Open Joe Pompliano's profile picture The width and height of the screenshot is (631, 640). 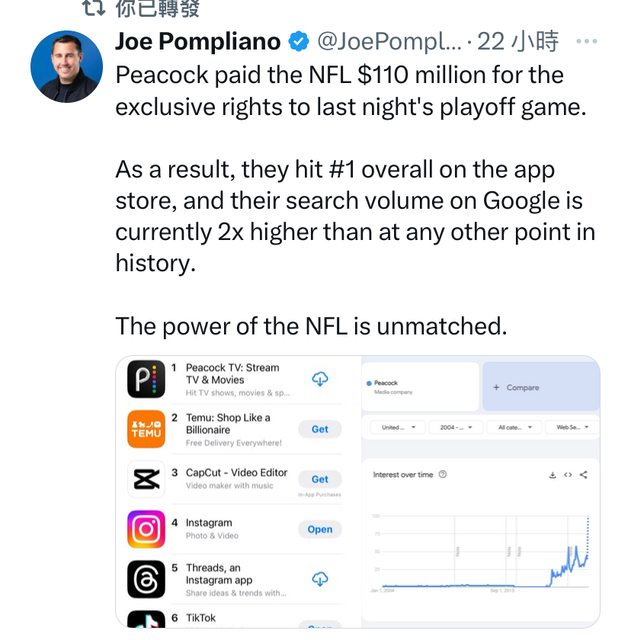pyautogui.click(x=65, y=67)
